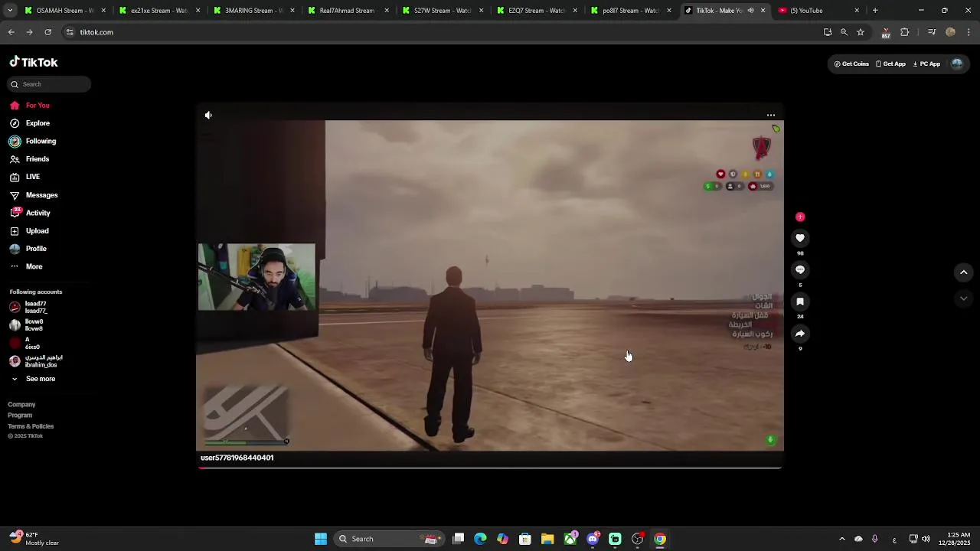980x551 pixels.
Task: Open Messages in sidebar
Action: pos(34,195)
